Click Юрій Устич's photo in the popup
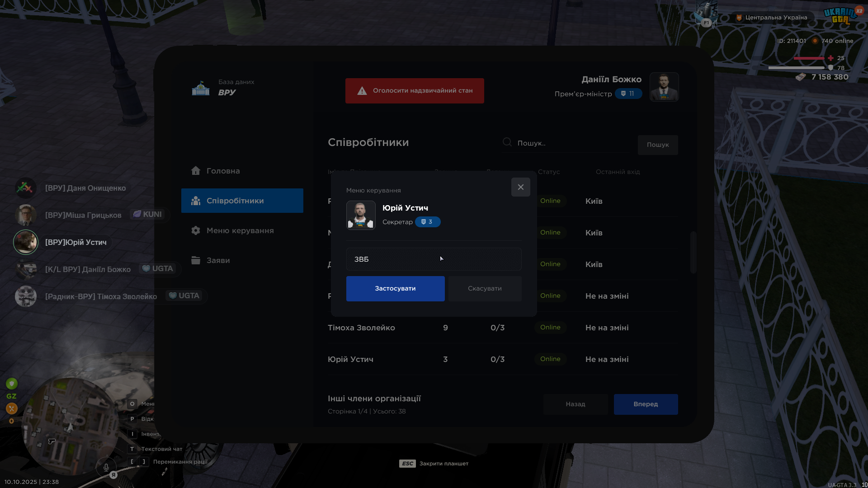 361,215
